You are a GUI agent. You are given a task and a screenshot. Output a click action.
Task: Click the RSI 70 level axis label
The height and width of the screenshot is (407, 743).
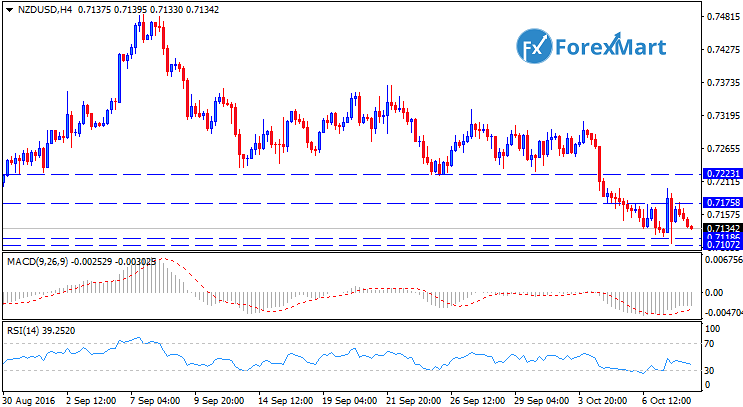[x=709, y=343]
